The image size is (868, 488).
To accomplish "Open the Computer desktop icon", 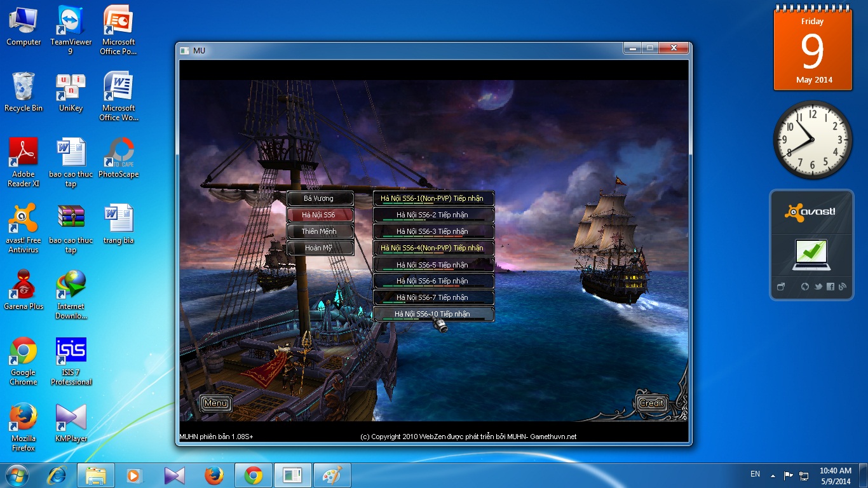I will pos(24,27).
